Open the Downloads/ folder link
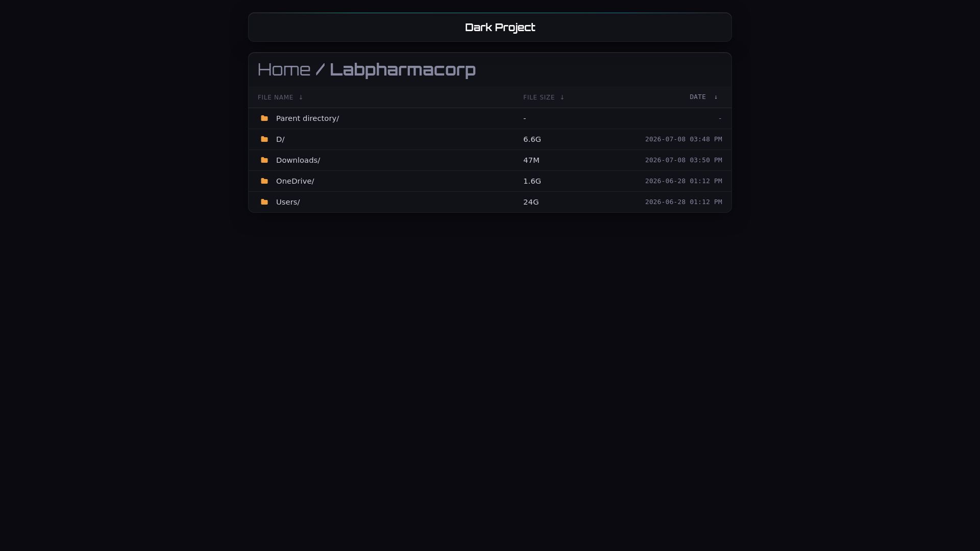980x551 pixels. 298,160
